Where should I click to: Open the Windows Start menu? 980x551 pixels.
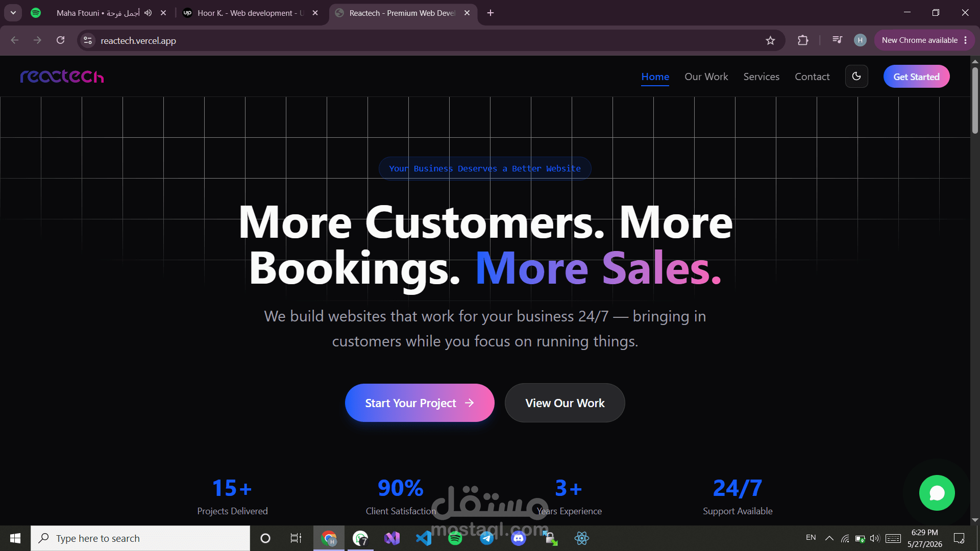pos(15,538)
